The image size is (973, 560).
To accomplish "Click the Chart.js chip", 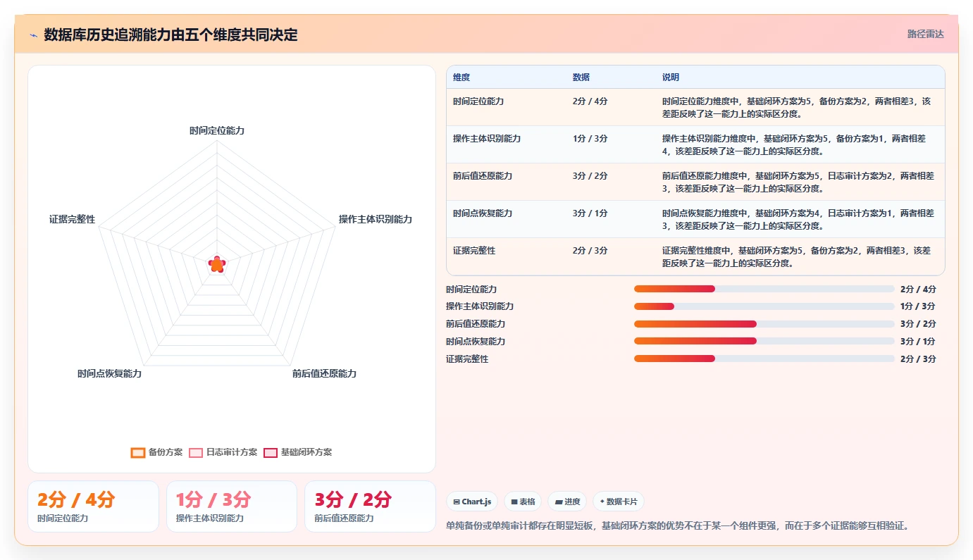I will [472, 502].
